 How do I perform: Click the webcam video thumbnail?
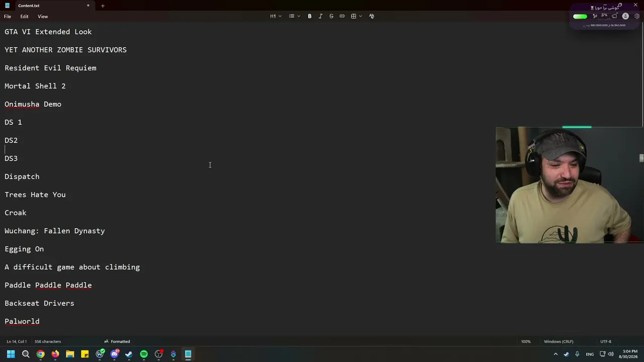pyautogui.click(x=570, y=185)
